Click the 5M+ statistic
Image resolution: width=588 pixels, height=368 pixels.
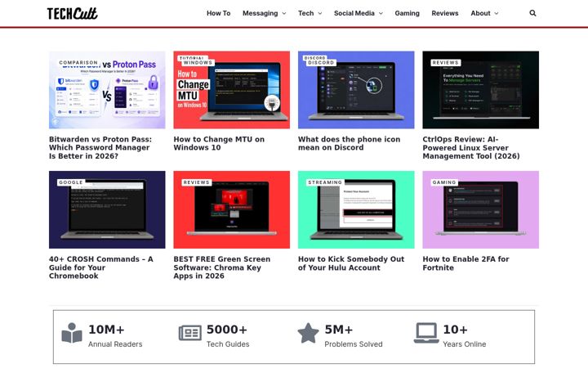pyautogui.click(x=339, y=330)
